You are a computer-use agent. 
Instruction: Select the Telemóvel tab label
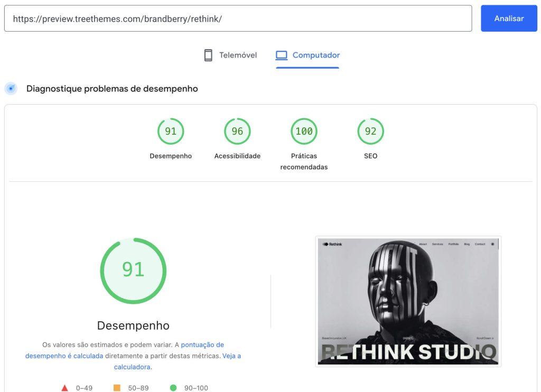coord(238,55)
